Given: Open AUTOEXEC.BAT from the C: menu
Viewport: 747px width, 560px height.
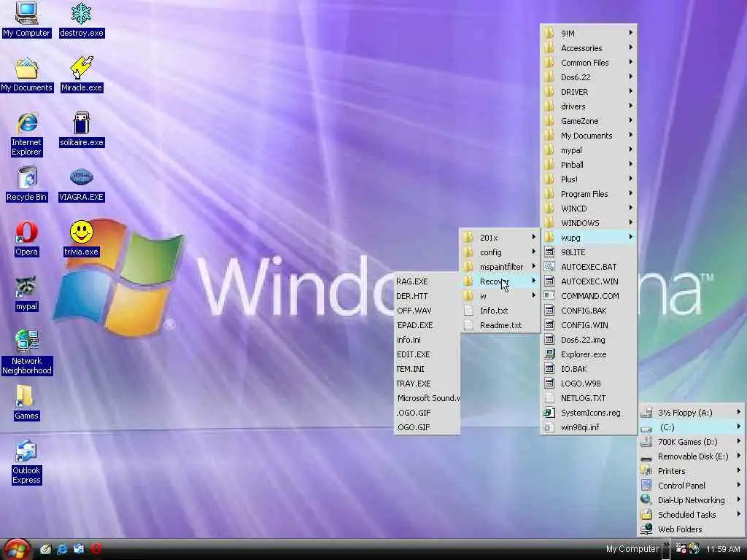Looking at the screenshot, I should [589, 267].
